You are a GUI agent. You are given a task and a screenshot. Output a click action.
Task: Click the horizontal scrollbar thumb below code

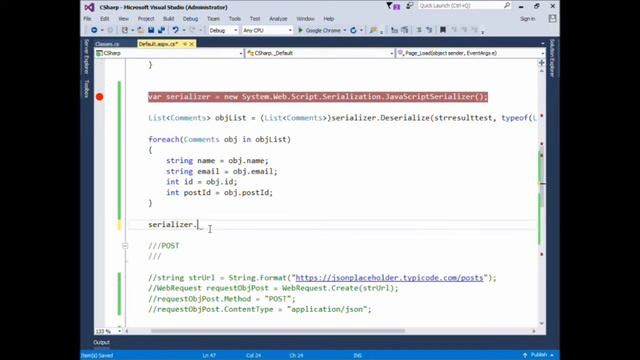point(278,331)
